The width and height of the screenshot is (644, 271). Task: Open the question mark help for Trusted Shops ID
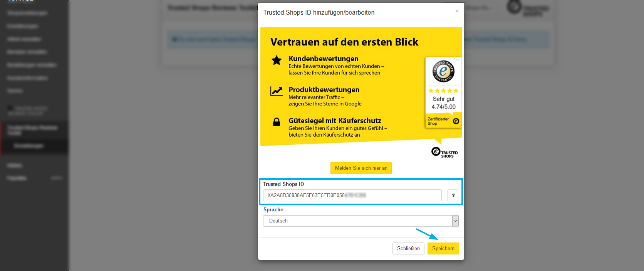pyautogui.click(x=453, y=196)
